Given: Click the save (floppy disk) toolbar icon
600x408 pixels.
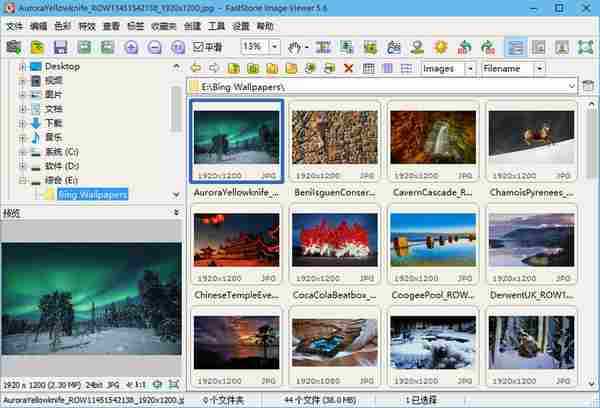Looking at the screenshot, I should [x=60, y=47].
